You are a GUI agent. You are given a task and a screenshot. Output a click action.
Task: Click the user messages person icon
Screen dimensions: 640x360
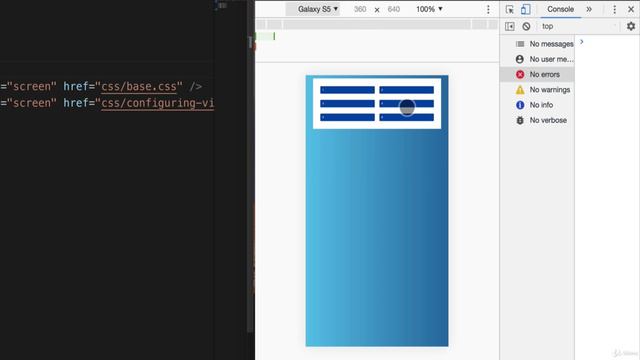click(520, 59)
